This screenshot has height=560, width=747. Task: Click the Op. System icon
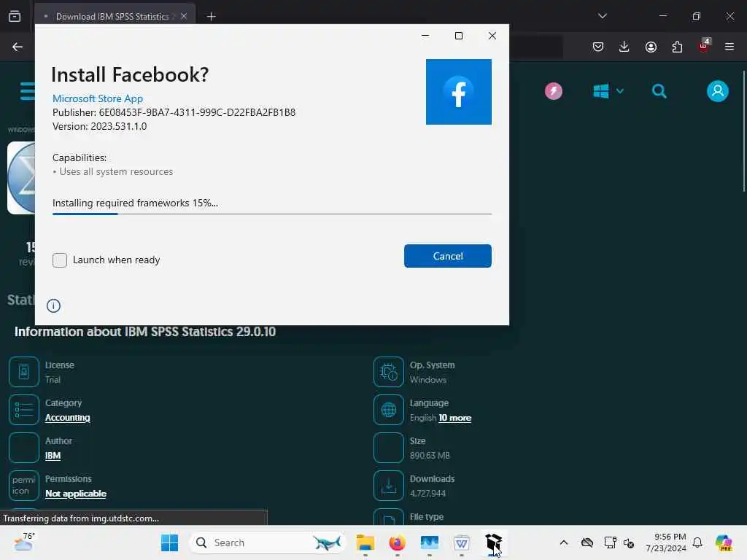point(389,371)
